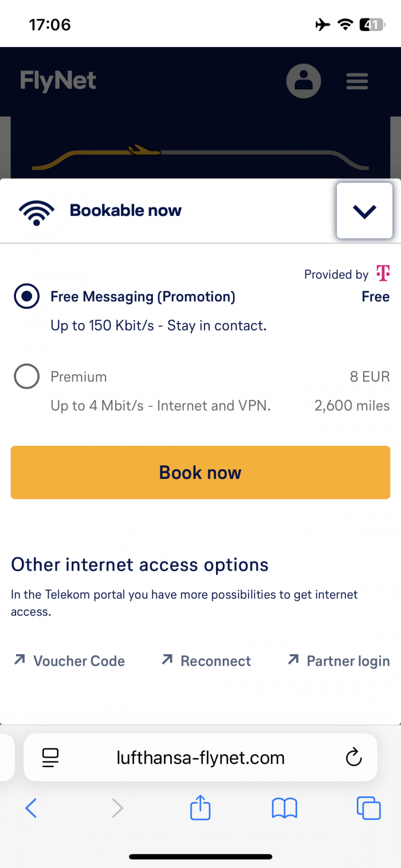Tap the Telekom T logo

tap(383, 273)
